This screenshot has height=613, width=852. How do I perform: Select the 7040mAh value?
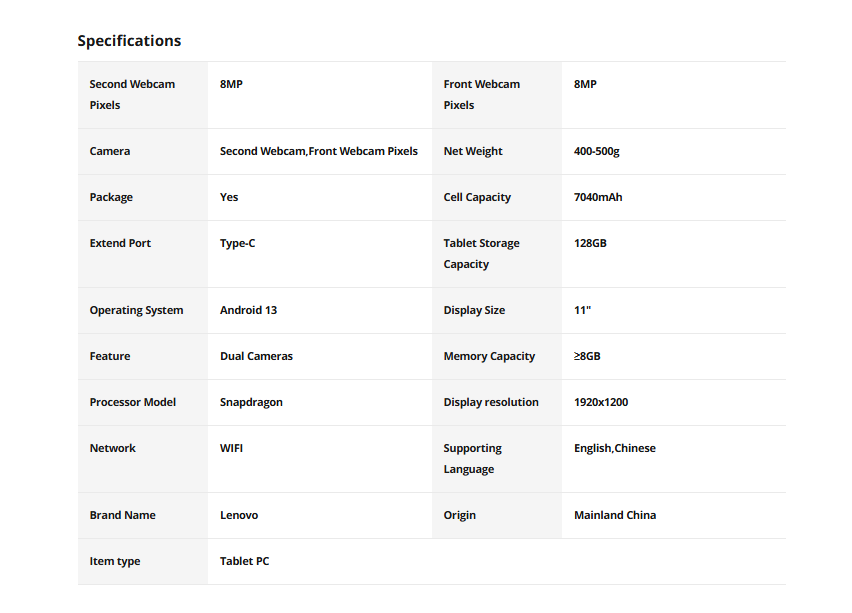(x=598, y=197)
